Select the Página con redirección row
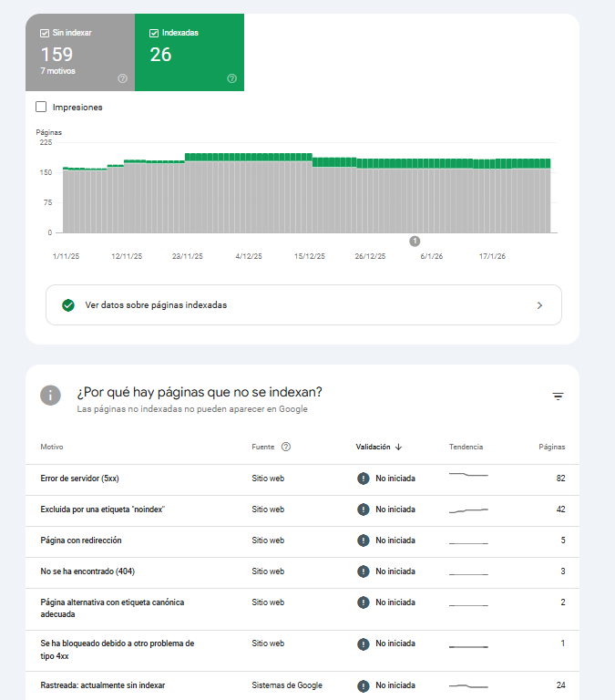Image resolution: width=615 pixels, height=700 pixels. [x=81, y=540]
